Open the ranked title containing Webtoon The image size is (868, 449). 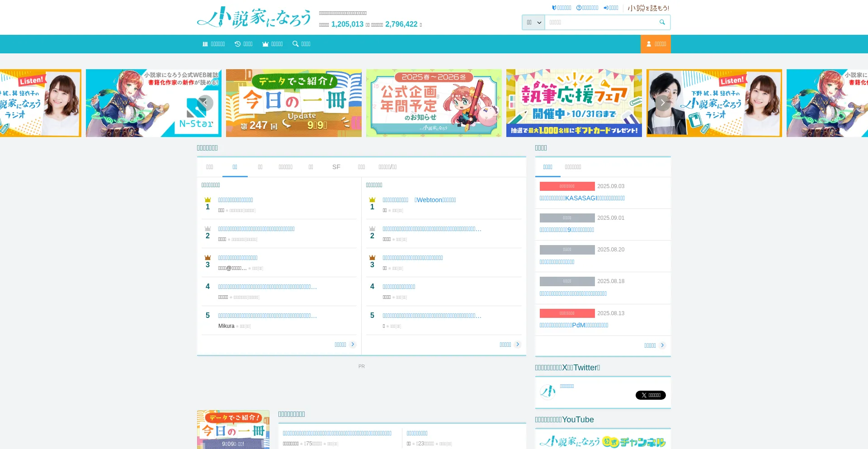pos(420,200)
